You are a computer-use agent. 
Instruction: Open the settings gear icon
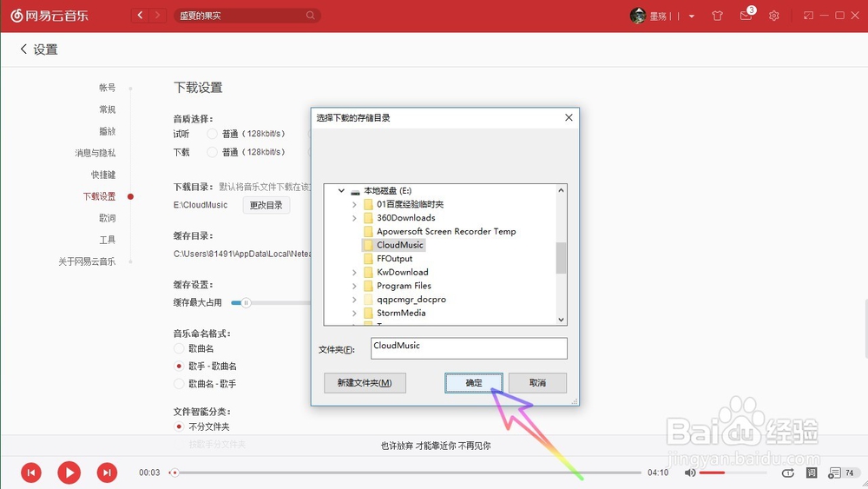tap(774, 16)
